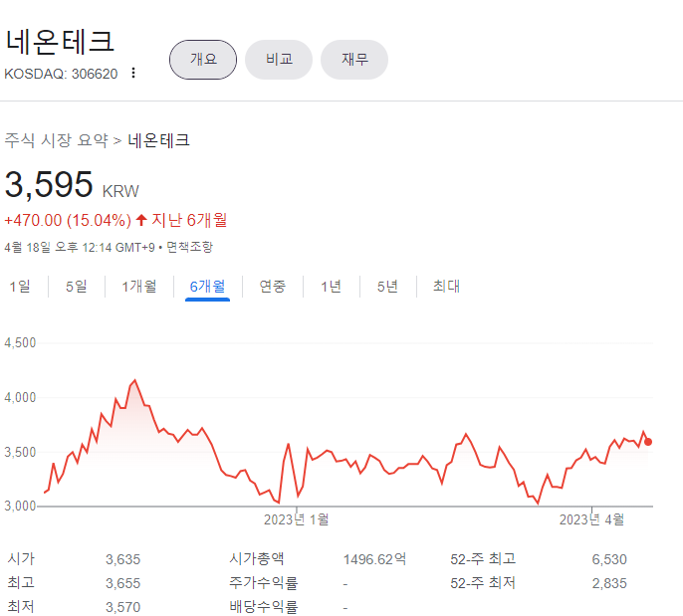Click the current price 3,595
Viewport: 683px width, 616px height.
(x=49, y=184)
